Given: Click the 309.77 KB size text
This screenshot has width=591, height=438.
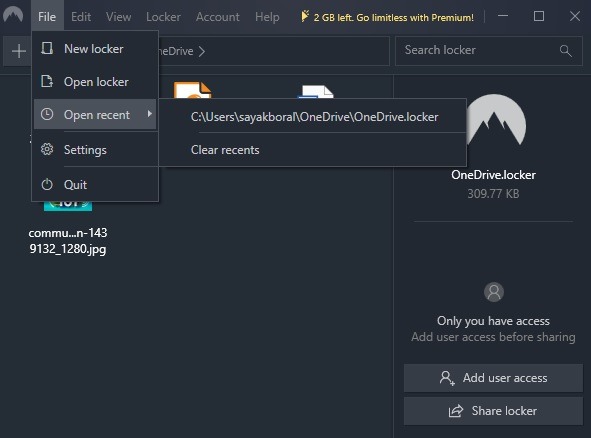Looking at the screenshot, I should point(493,193).
